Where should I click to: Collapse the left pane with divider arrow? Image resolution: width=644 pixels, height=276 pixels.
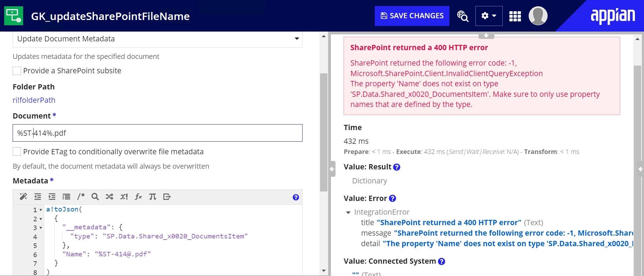(332, 169)
